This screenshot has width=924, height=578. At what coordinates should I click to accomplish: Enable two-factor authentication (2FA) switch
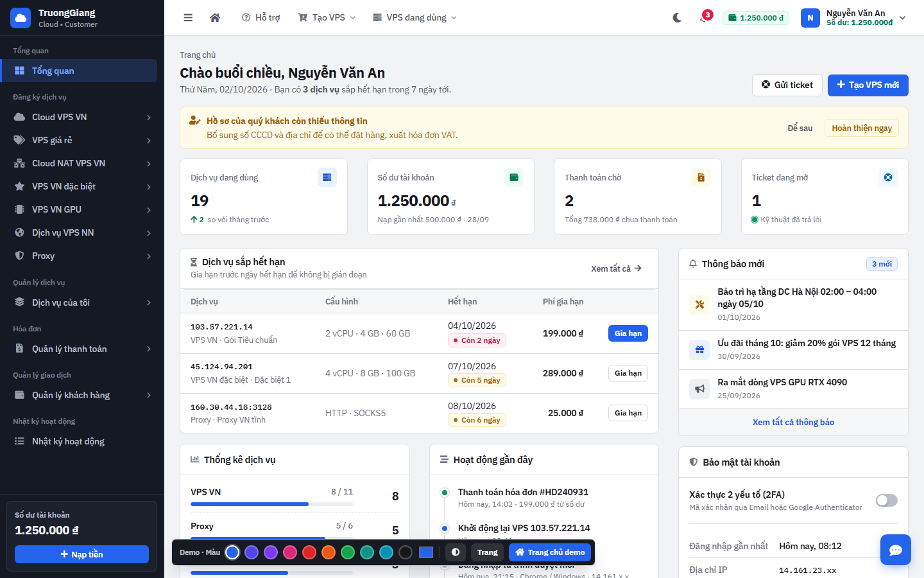pos(887,500)
